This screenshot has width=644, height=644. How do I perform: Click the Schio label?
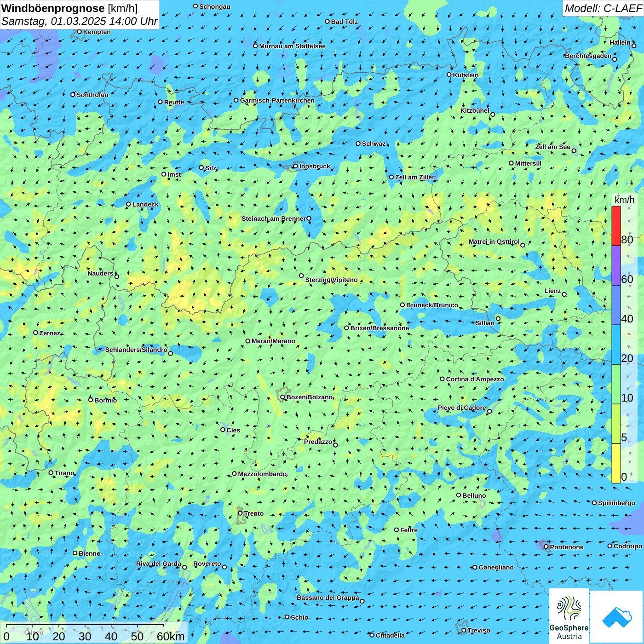tap(299, 617)
